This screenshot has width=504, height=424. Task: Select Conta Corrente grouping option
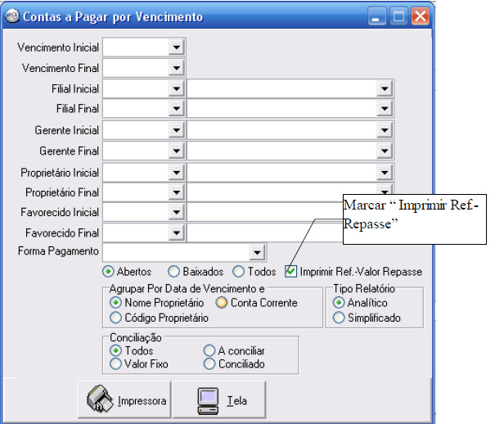[221, 303]
